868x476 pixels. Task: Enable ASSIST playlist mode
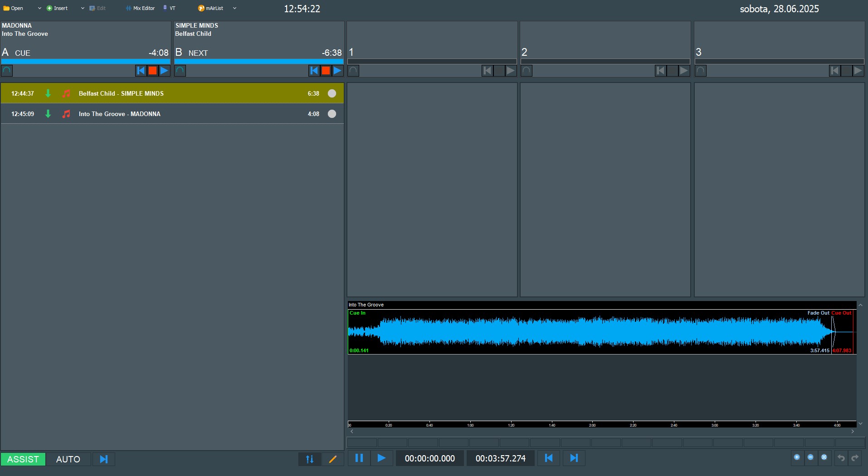pyautogui.click(x=23, y=459)
